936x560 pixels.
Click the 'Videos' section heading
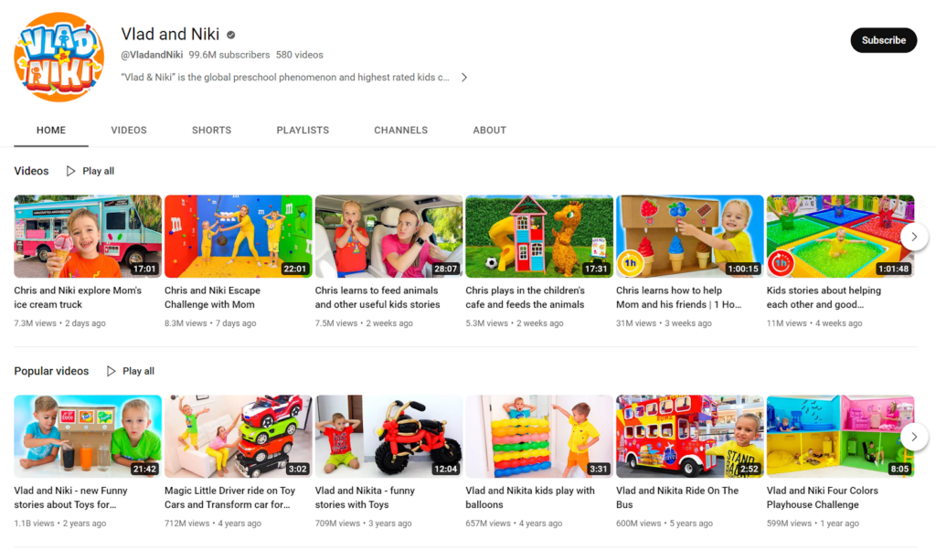(32, 171)
